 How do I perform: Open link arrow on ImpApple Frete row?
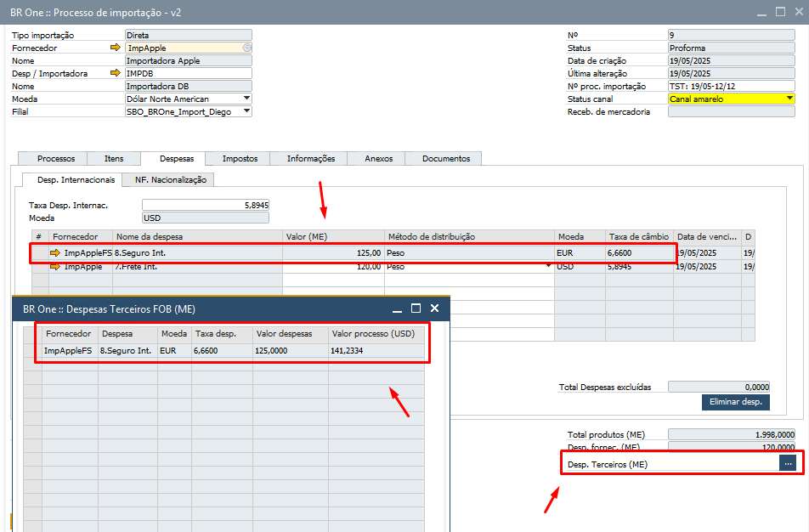coord(55,267)
